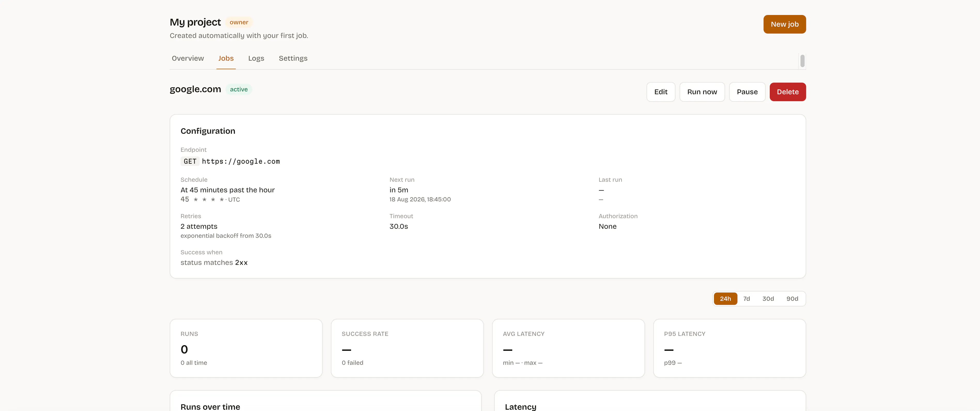Click the AVG LATENCY stat card

coord(568,348)
